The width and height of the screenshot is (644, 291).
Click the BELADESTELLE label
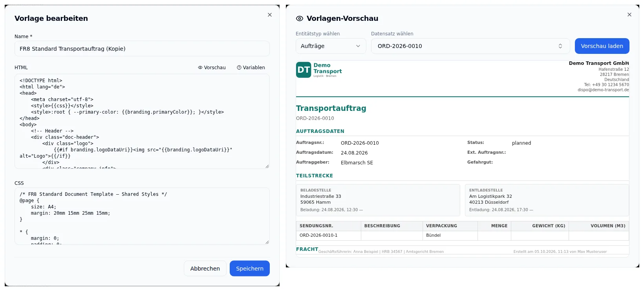316,190
